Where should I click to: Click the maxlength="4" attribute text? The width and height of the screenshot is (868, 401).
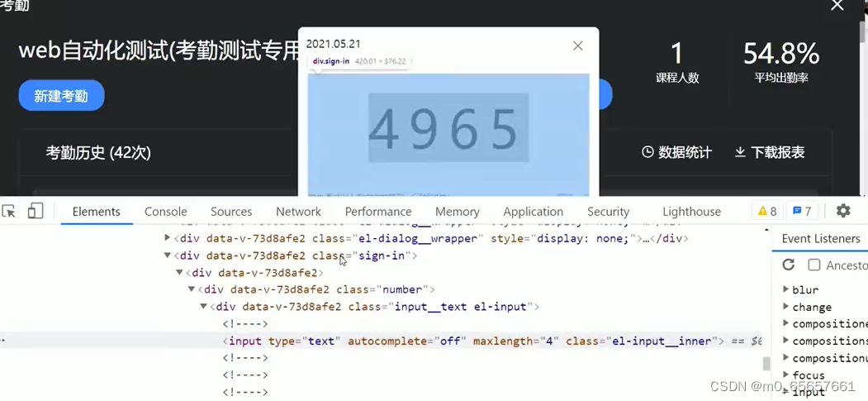pos(516,341)
